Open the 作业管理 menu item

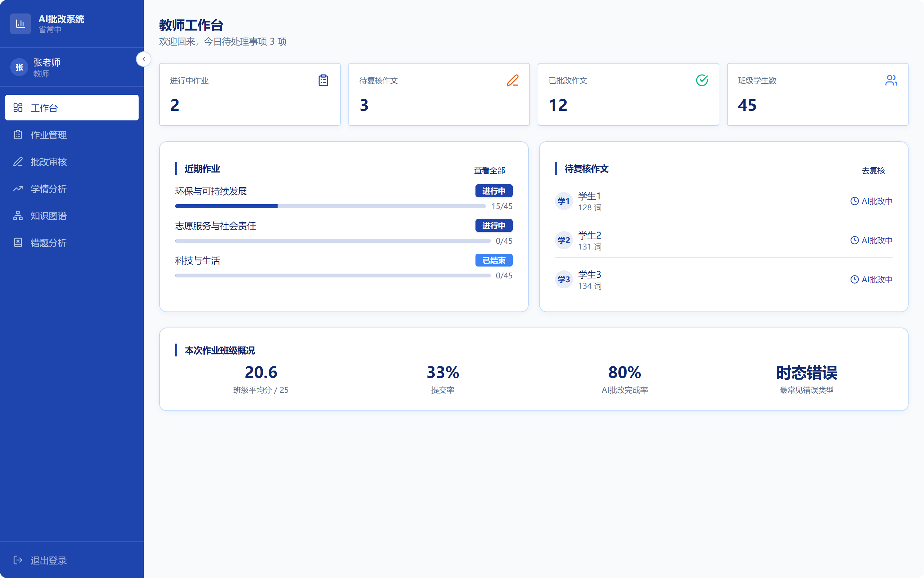[72, 135]
